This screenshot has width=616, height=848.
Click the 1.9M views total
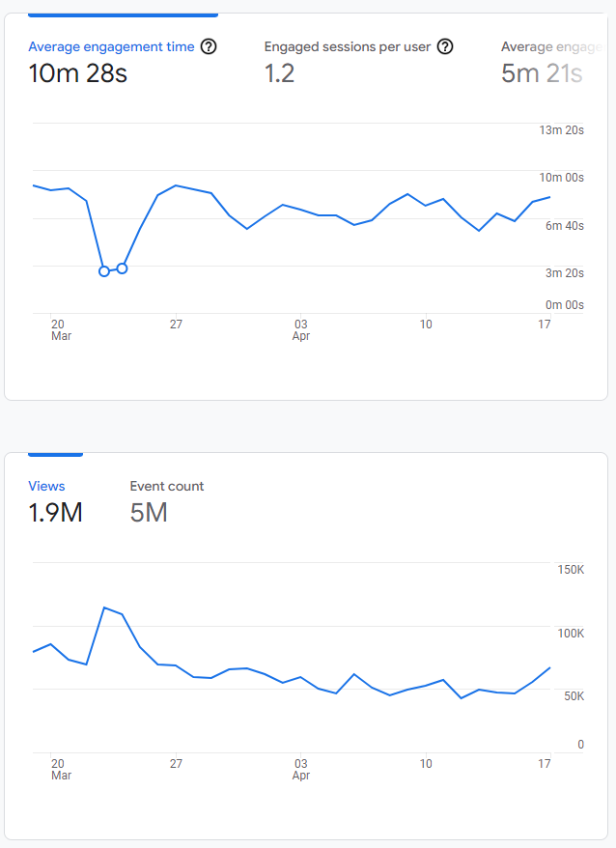(x=55, y=513)
